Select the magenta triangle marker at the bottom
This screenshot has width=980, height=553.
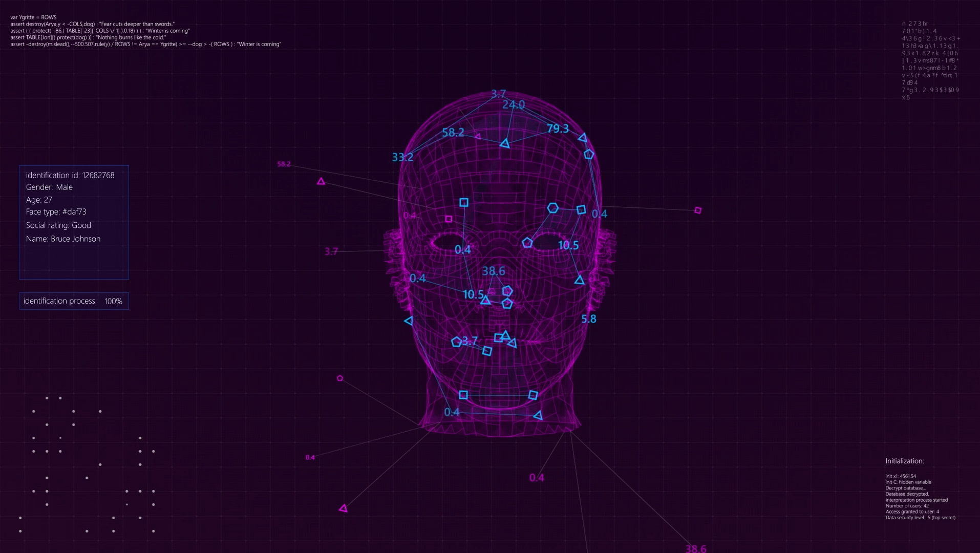click(x=344, y=508)
